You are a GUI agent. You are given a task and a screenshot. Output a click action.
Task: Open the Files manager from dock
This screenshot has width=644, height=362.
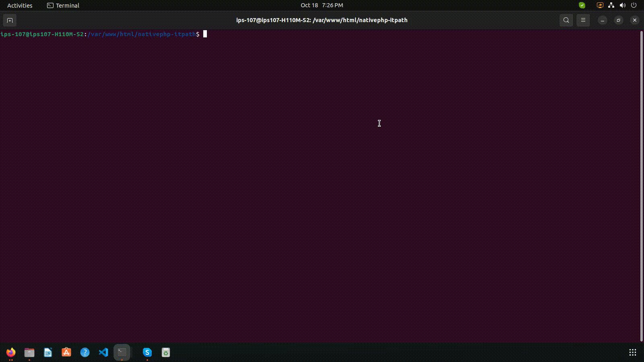coord(29,352)
